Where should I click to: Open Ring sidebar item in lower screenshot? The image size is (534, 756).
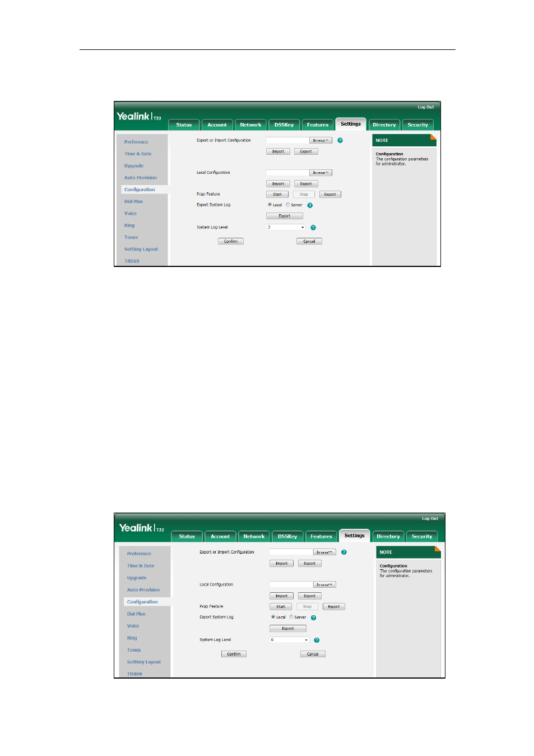pyautogui.click(x=132, y=638)
